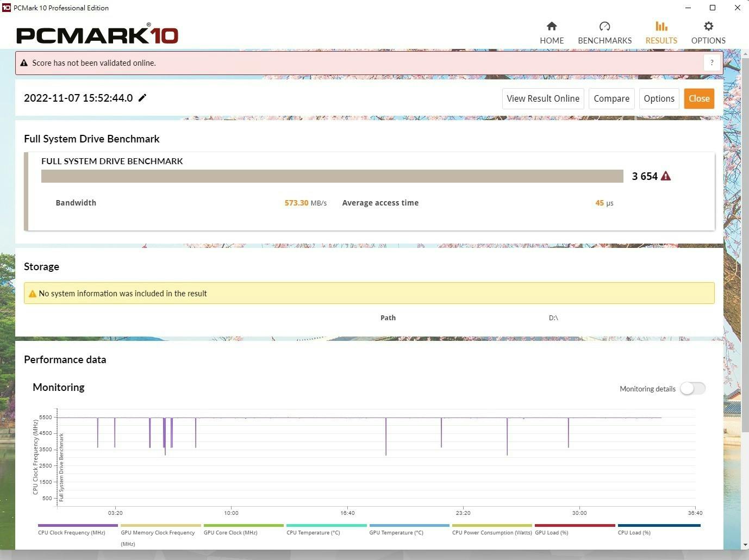
Task: Click the D:\ path value
Action: (553, 318)
